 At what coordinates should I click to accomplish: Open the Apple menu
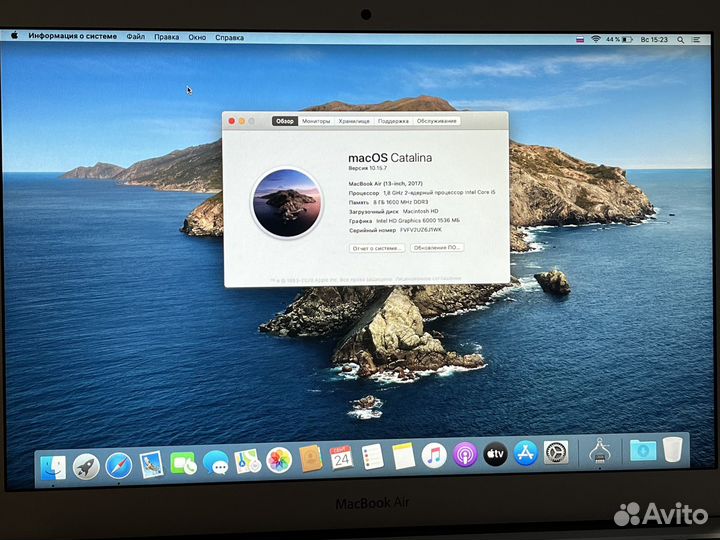(14, 35)
